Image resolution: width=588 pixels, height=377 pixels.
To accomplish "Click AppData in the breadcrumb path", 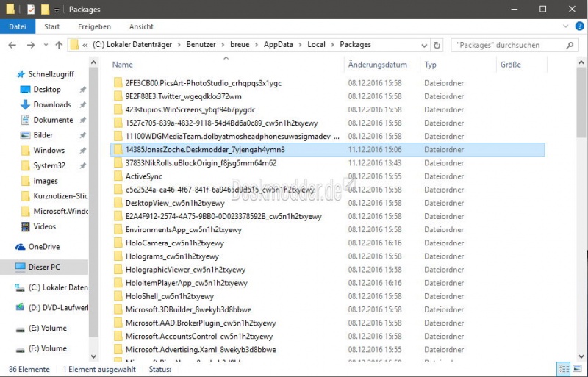I will 279,45.
